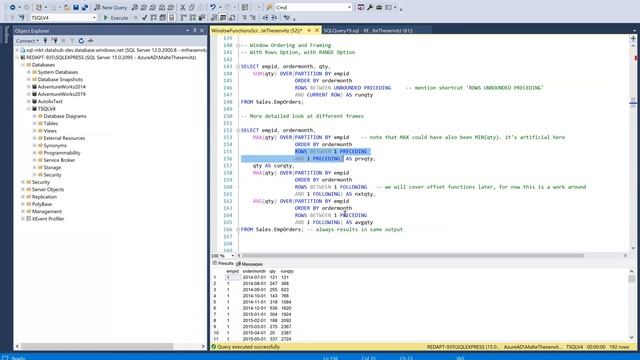Open the Toolbox side tab
Screen dimensions: 640x360
pyautogui.click(x=6, y=34)
